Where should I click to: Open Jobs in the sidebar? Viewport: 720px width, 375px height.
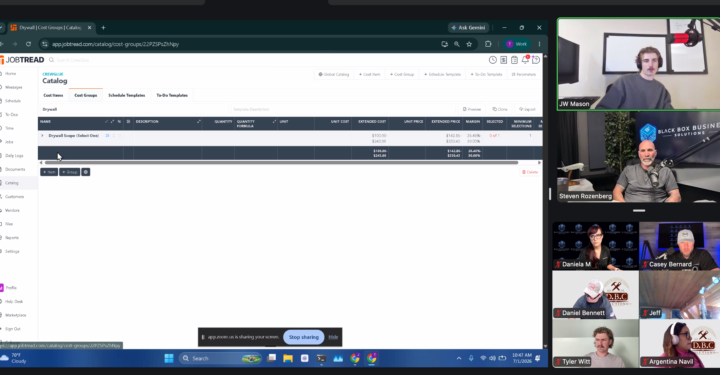click(x=9, y=142)
